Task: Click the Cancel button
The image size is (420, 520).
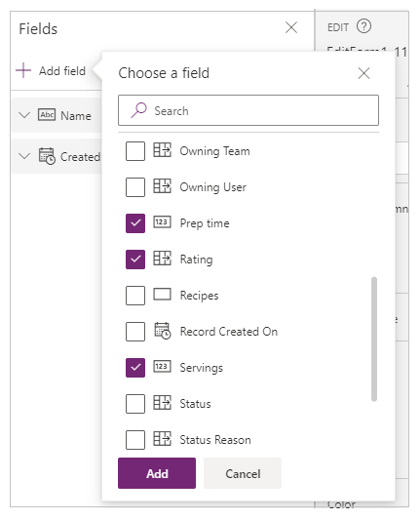Action: [x=243, y=473]
